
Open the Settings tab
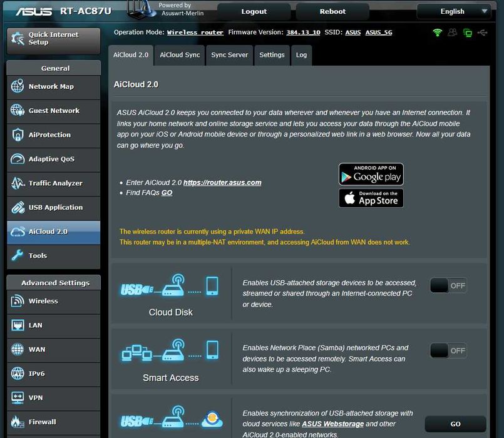tap(272, 55)
